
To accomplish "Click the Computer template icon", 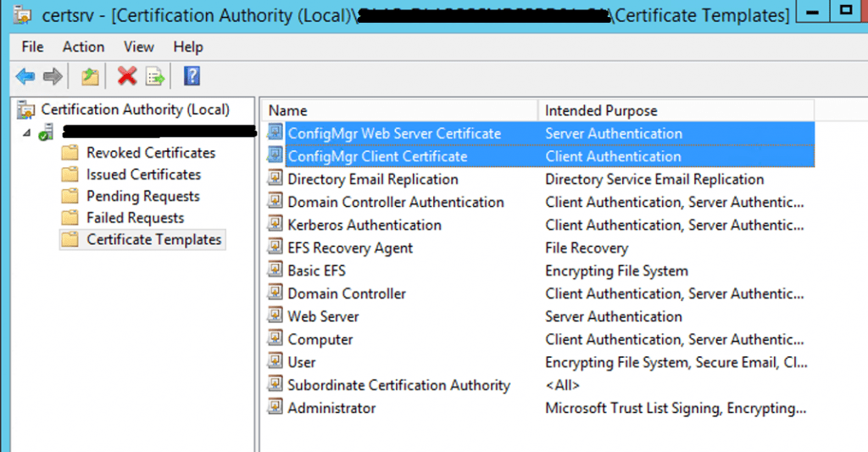I will click(275, 338).
